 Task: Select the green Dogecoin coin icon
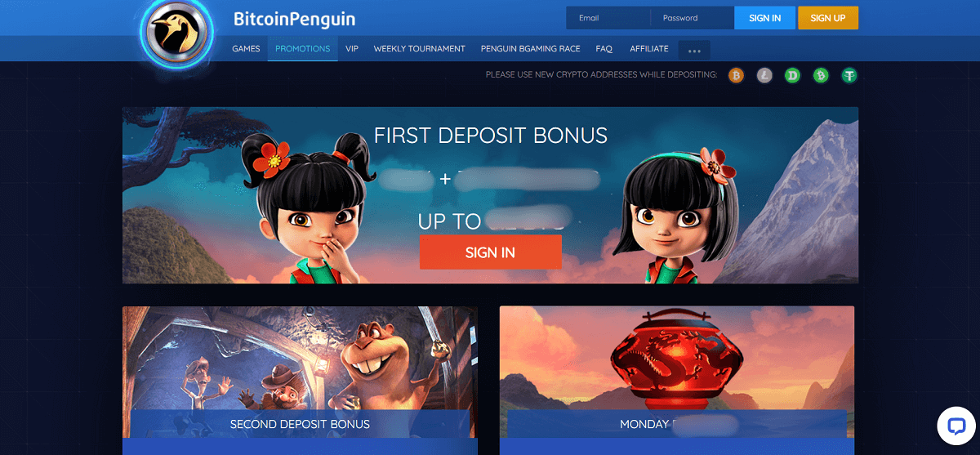(792, 75)
